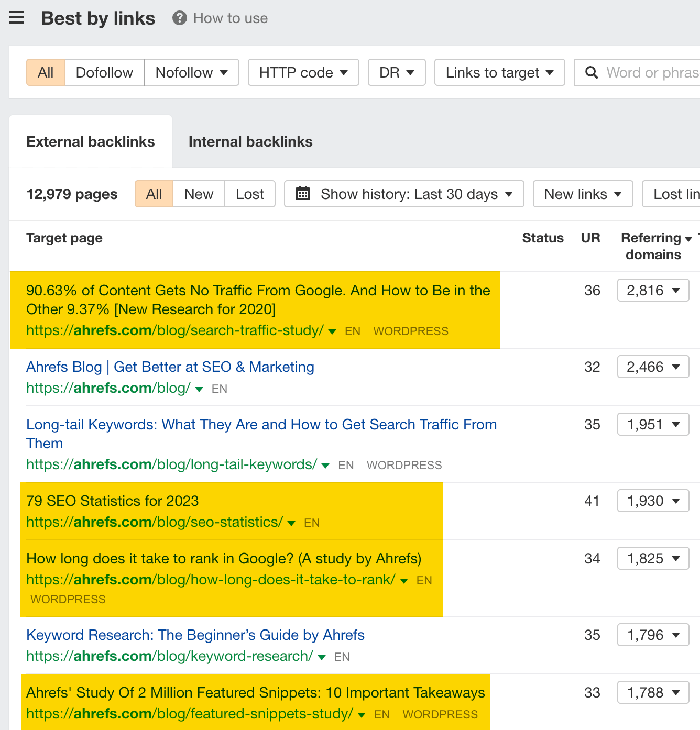Click the "Word or phrase" search field
This screenshot has height=730, width=700.
[x=650, y=72]
